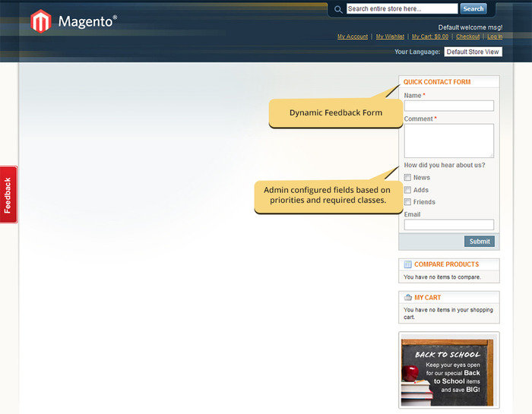Click the Log In link
The height and width of the screenshot is (414, 532).
(x=495, y=36)
